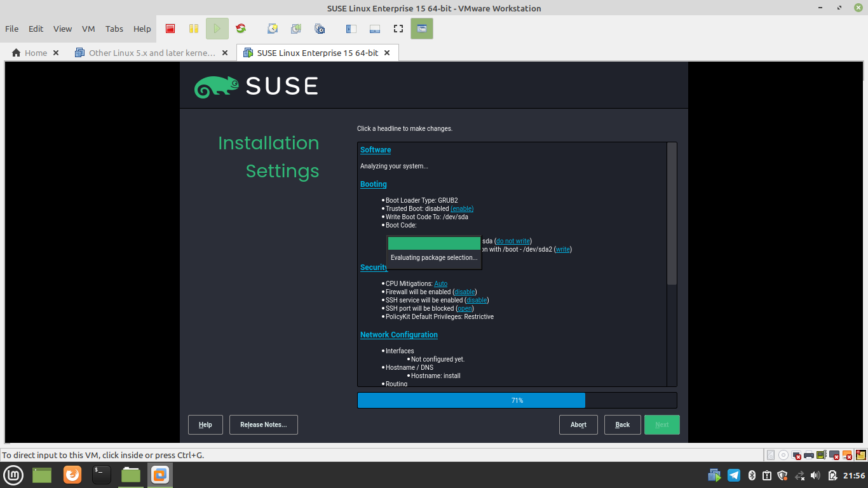Image resolution: width=868 pixels, height=488 pixels.
Task: Open the snapshot manager toolbar icon
Action: [x=320, y=29]
